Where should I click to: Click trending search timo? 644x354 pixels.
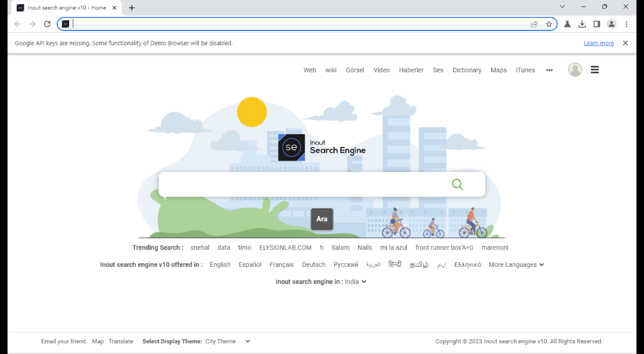coord(244,248)
